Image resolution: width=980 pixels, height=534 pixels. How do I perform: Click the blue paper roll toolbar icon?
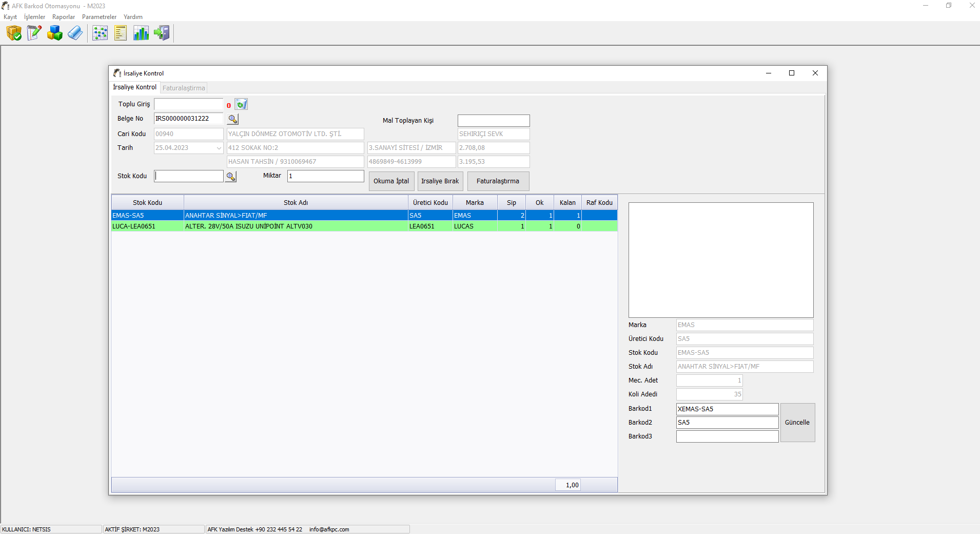pos(75,33)
